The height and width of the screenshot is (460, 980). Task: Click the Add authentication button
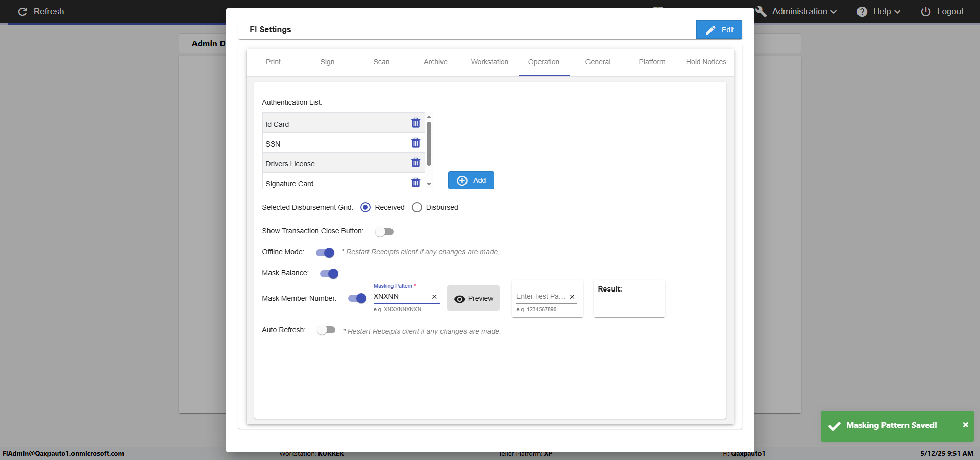[x=471, y=180]
